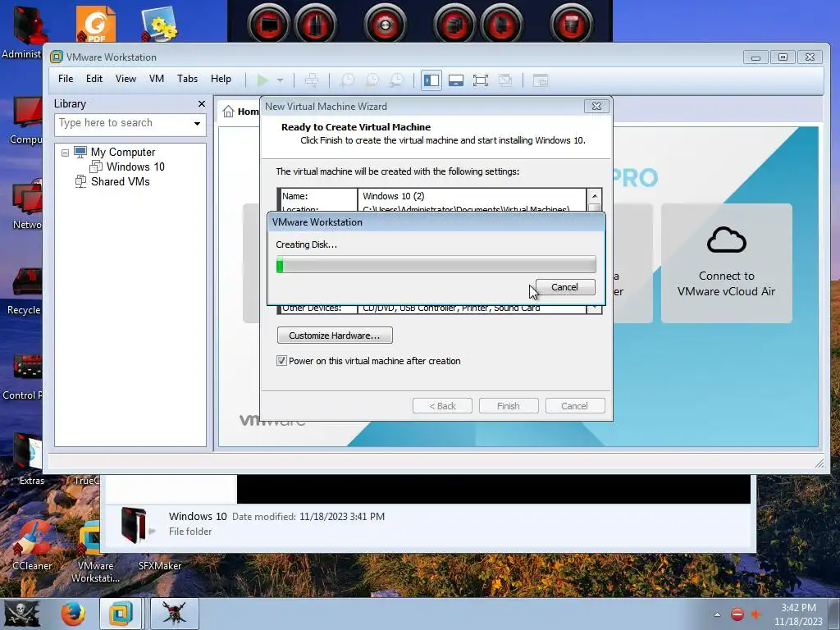840x630 pixels.
Task: Open the Edit menu
Action: [x=94, y=79]
